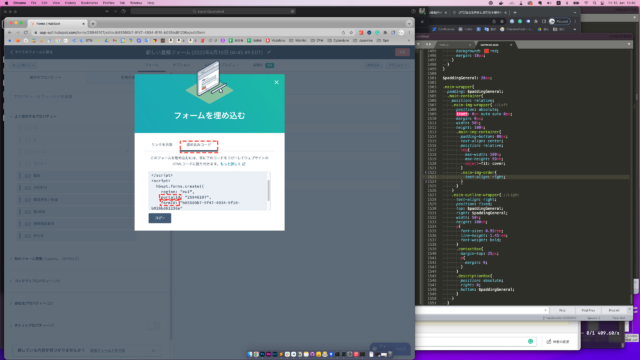Open a new tab in dark Chrome window
Screen dimensions: 640x360
[515, 13]
